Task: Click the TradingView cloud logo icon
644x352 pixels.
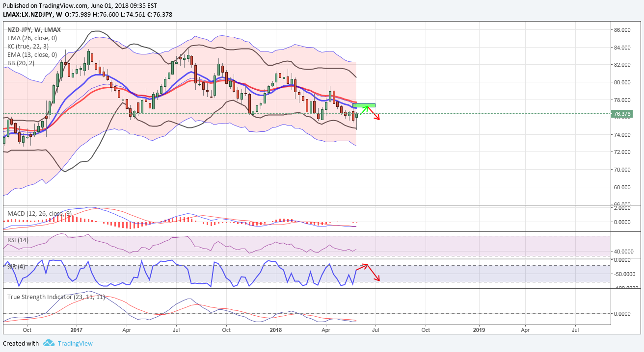Action: tap(49, 343)
